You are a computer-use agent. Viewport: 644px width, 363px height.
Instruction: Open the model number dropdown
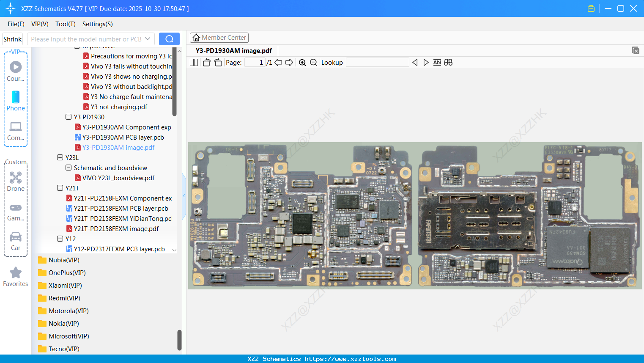(148, 39)
